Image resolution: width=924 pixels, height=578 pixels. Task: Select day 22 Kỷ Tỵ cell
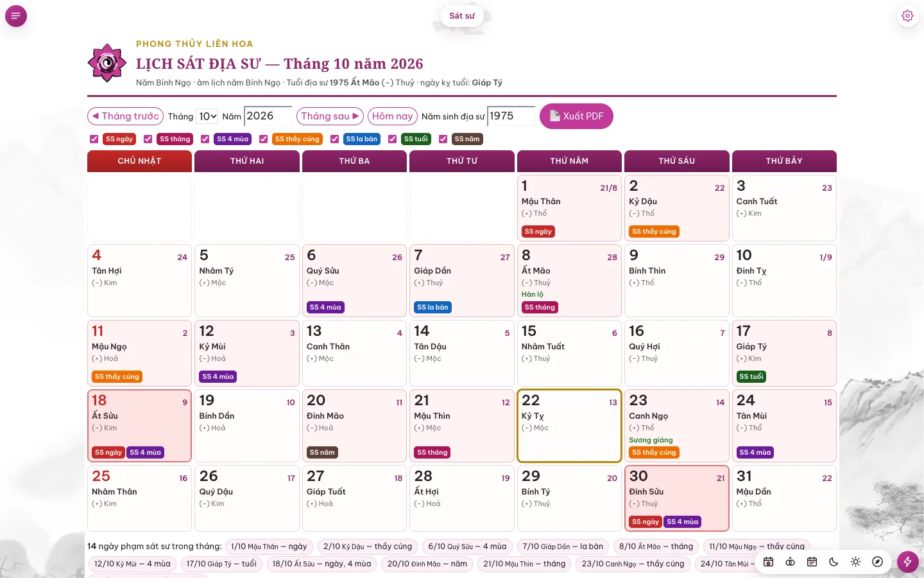(569, 426)
